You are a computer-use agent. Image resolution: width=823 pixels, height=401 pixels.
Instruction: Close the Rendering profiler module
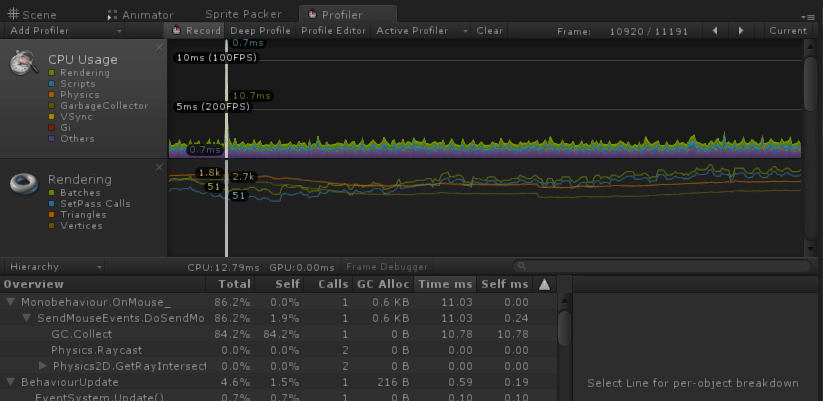(x=160, y=169)
